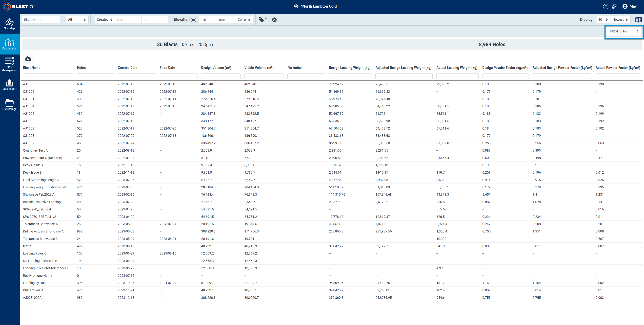The image size is (644, 325).
Task: Select Drilling Actuals Showcase A blast
Action: click(43, 231)
